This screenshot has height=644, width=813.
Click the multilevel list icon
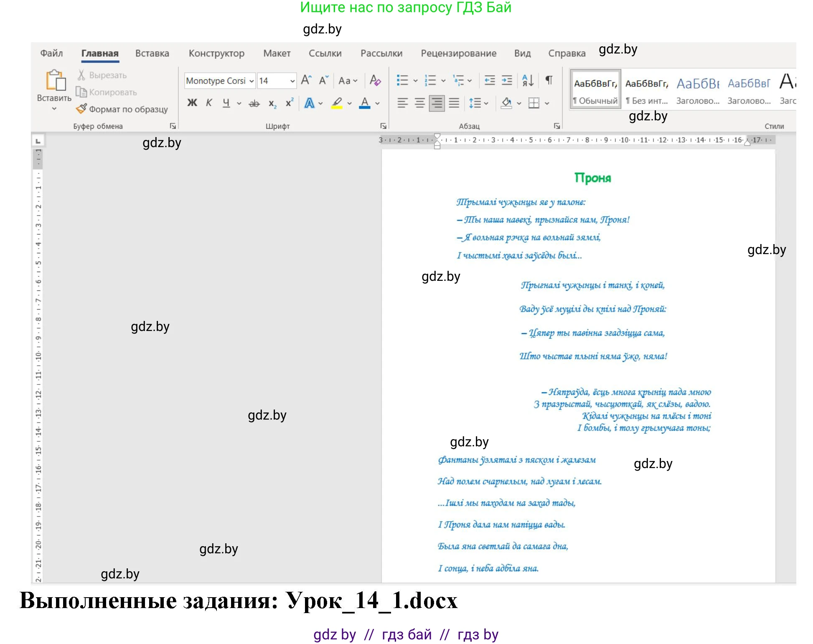coord(458,80)
